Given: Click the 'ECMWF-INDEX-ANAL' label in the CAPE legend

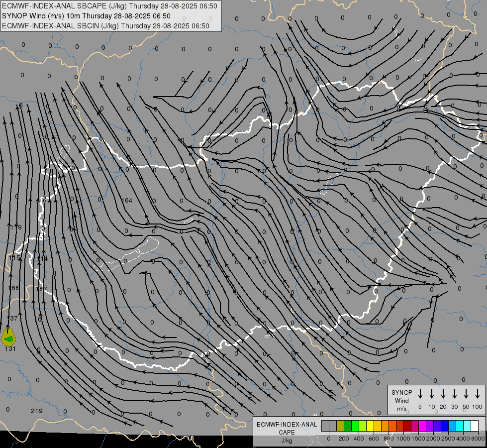Looking at the screenshot, I should [287, 425].
